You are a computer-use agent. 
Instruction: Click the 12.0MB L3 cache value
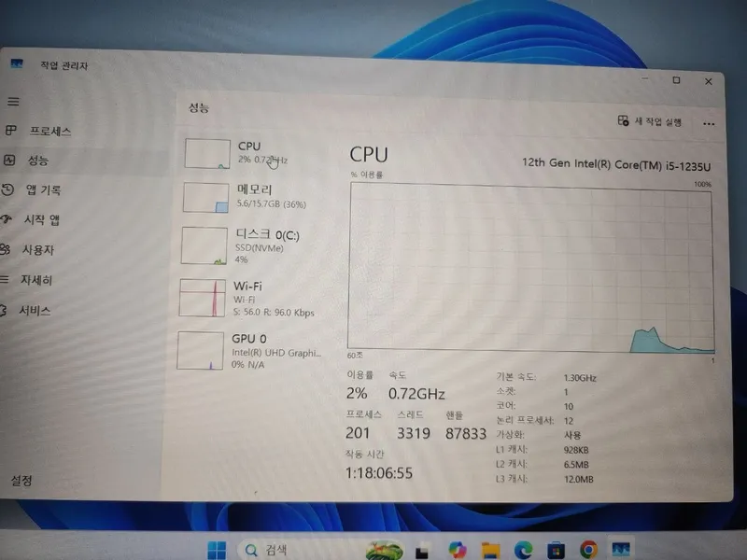[x=578, y=479]
